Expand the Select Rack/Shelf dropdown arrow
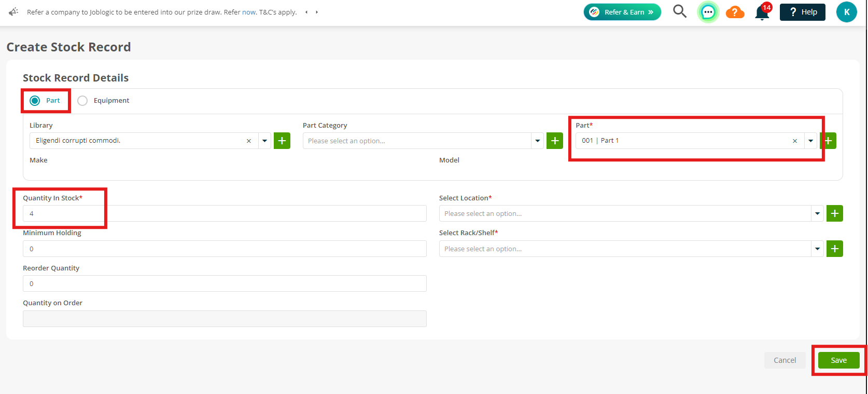This screenshot has width=868, height=394. pyautogui.click(x=818, y=249)
